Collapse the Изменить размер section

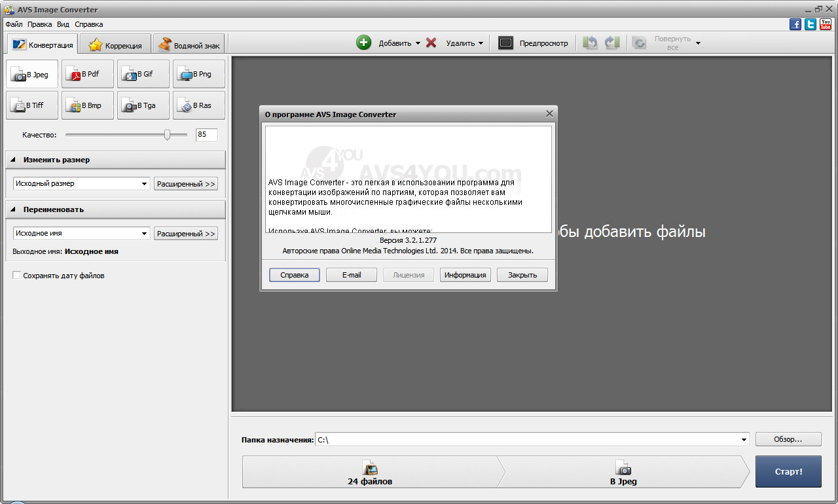13,160
